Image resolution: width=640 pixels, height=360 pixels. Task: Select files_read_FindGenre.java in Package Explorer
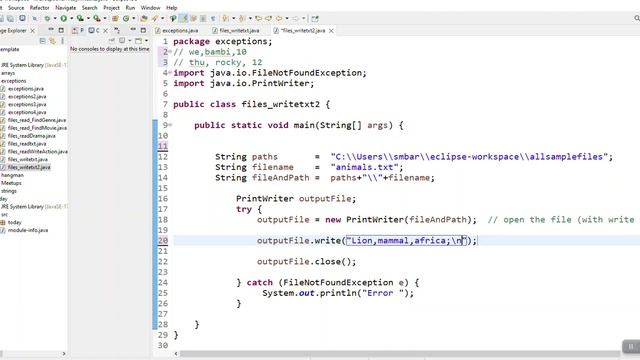tap(37, 120)
